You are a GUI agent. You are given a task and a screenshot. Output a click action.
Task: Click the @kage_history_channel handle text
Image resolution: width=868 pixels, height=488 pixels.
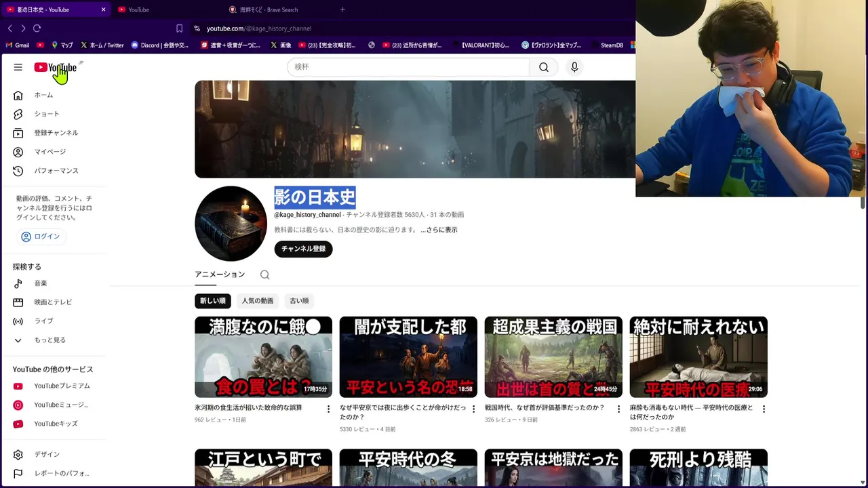click(307, 215)
